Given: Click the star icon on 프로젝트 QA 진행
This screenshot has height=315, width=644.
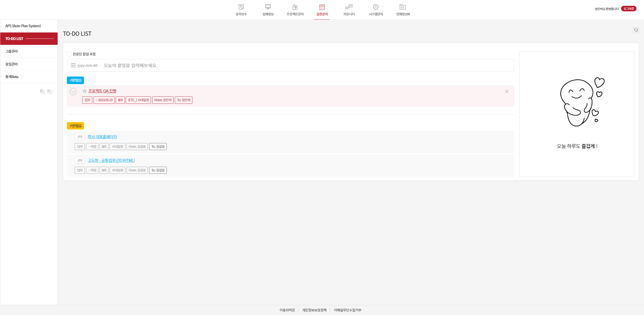Looking at the screenshot, I should [x=85, y=91].
